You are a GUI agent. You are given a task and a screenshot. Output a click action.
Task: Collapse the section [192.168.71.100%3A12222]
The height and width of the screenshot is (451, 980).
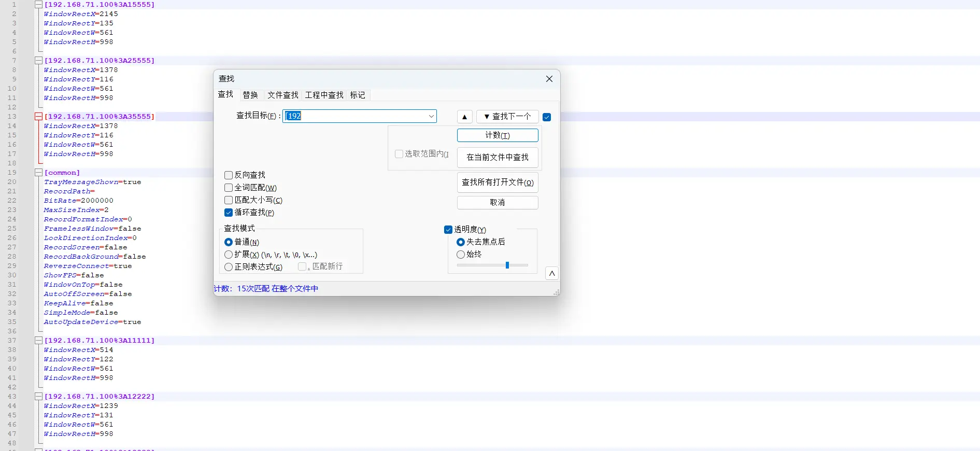(x=38, y=396)
